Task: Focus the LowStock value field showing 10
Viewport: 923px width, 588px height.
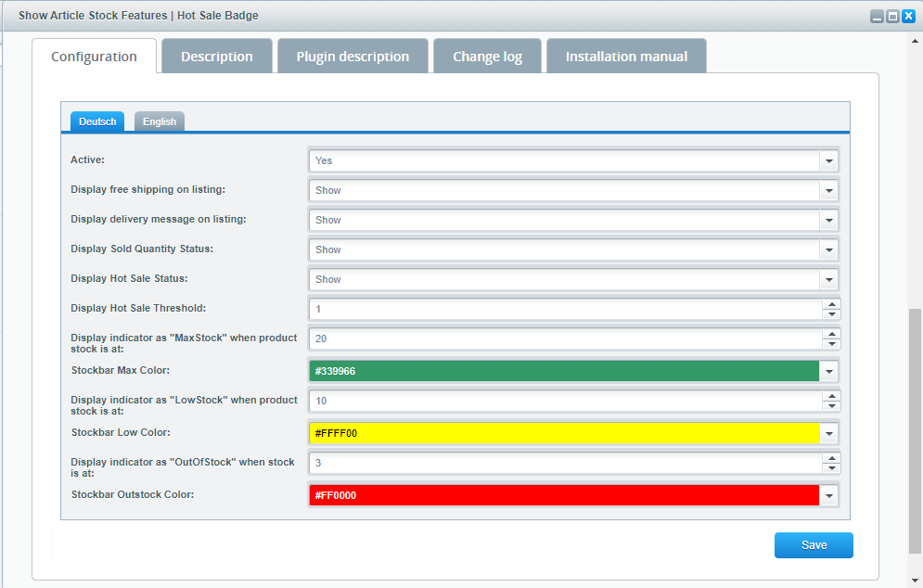Action: point(566,401)
